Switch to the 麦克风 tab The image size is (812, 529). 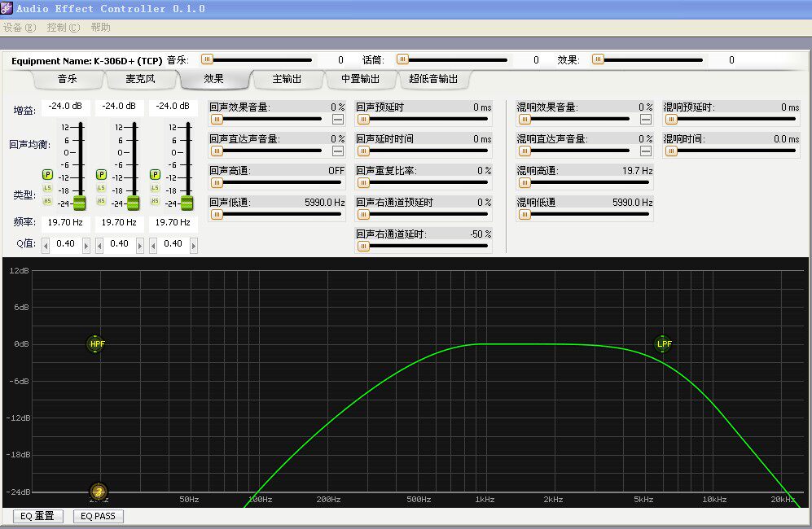point(140,79)
